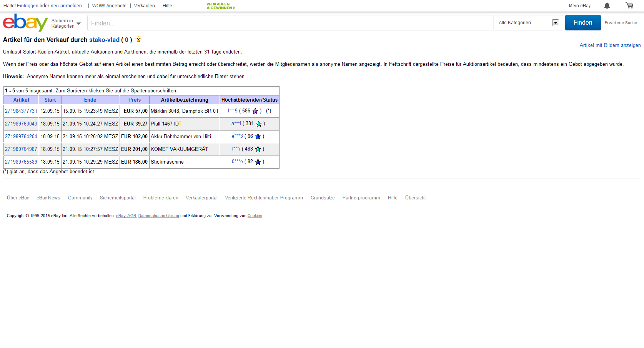This screenshot has height=348, width=644.
Task: Click the eBay logo
Action: click(x=25, y=23)
